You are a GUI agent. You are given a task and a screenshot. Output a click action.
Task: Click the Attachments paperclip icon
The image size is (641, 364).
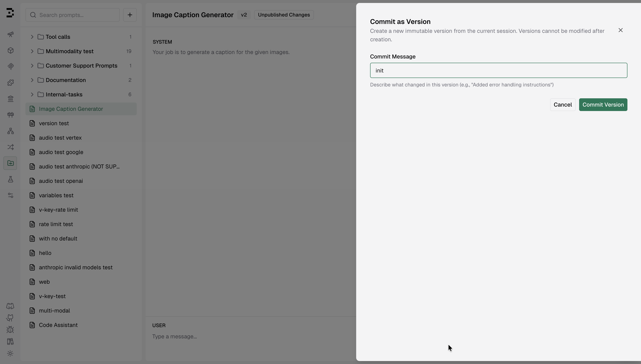10,66
